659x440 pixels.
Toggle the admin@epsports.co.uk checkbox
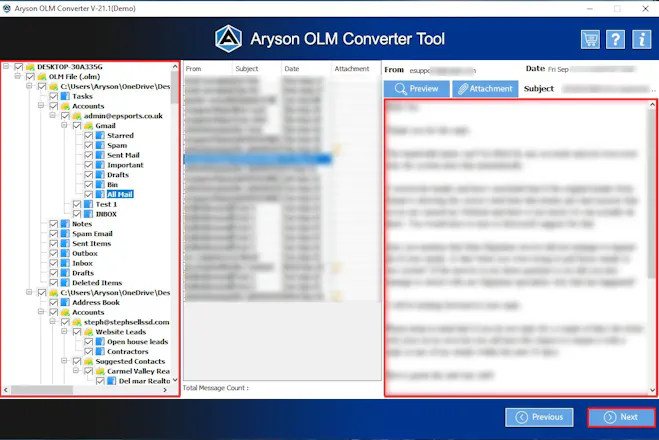(x=65, y=116)
